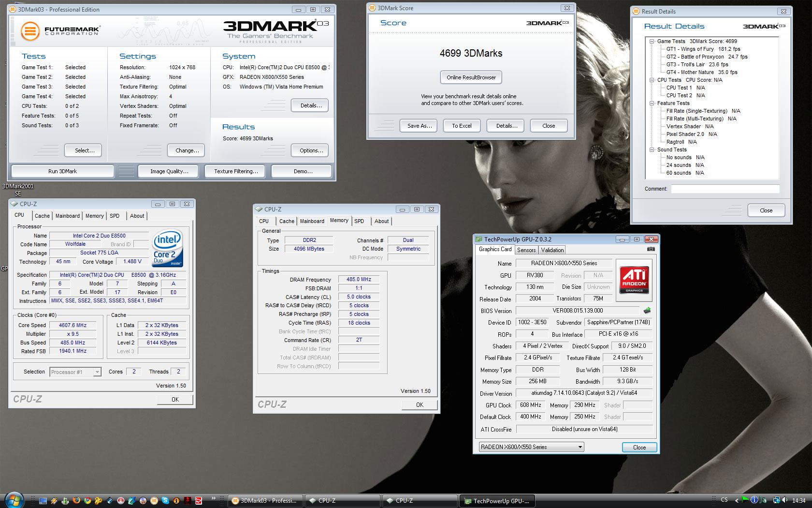Click the red chart icon in quick launch
This screenshot has height=508, width=812.
point(199,501)
